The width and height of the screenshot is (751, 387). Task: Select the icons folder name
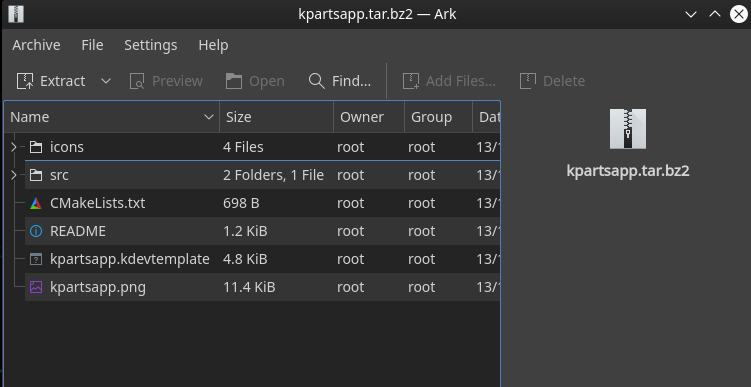point(67,147)
